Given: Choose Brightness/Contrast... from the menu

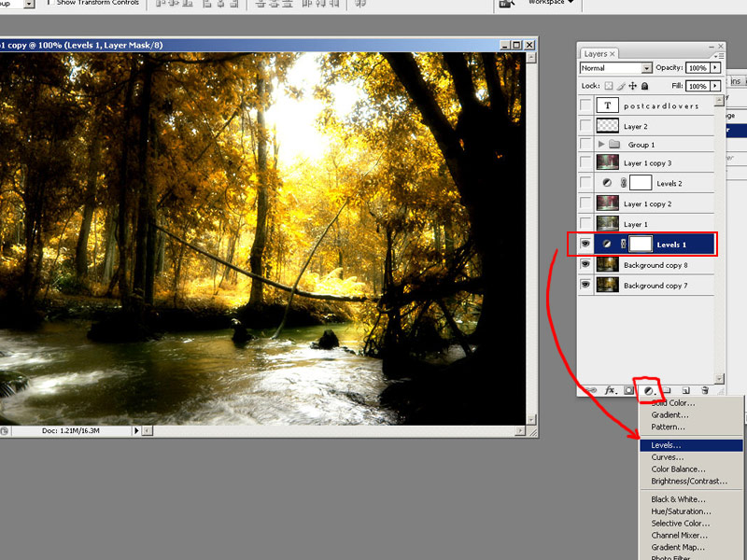Looking at the screenshot, I should [x=691, y=481].
